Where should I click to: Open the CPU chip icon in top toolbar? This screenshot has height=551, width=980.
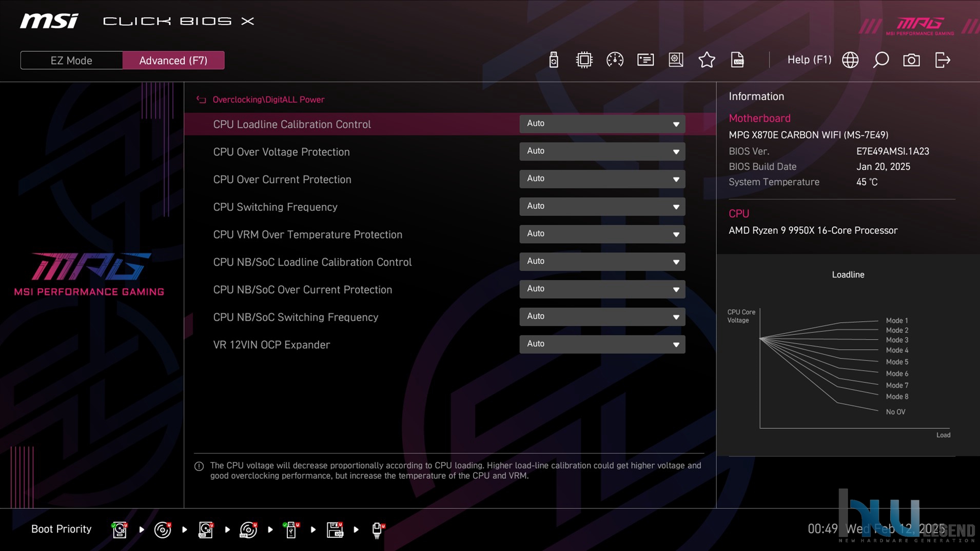click(x=584, y=60)
